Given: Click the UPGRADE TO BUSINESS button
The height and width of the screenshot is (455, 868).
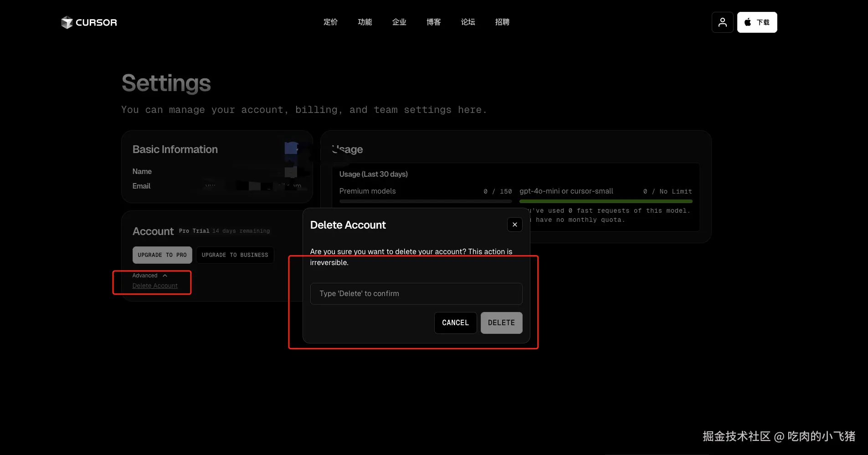Looking at the screenshot, I should tap(235, 255).
